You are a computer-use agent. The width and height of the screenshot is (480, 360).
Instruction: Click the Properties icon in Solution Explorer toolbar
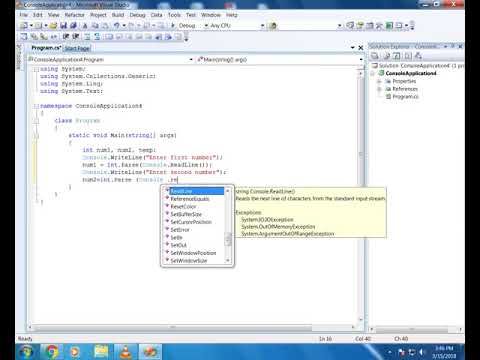pyautogui.click(x=375, y=56)
